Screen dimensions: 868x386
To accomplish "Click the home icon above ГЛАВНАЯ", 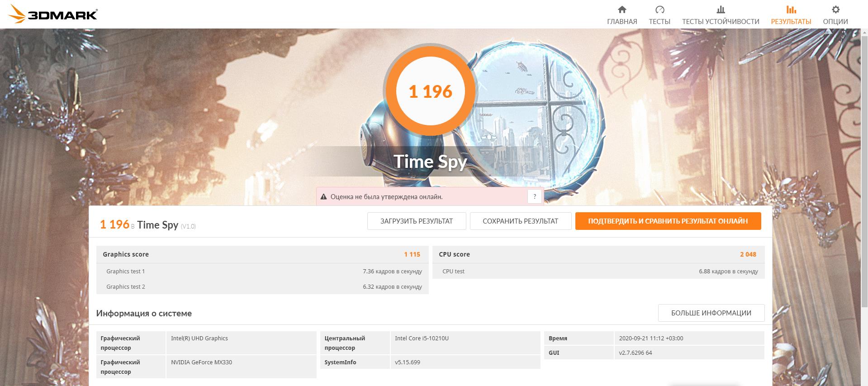I will coord(622,10).
